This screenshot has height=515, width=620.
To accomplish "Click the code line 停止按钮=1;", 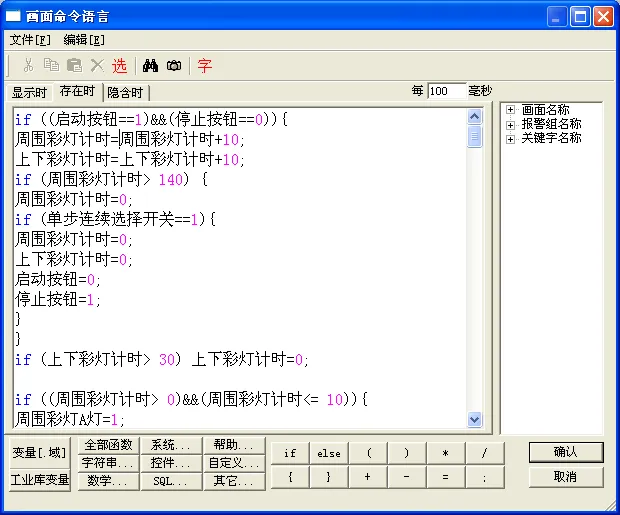I will point(58,299).
